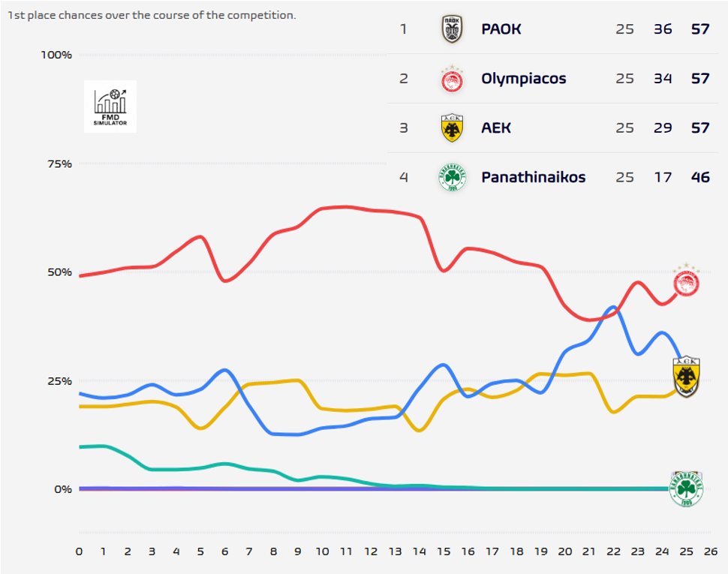Click the FMD Simulator logo icon
This screenshot has height=574, width=728.
pos(110,106)
